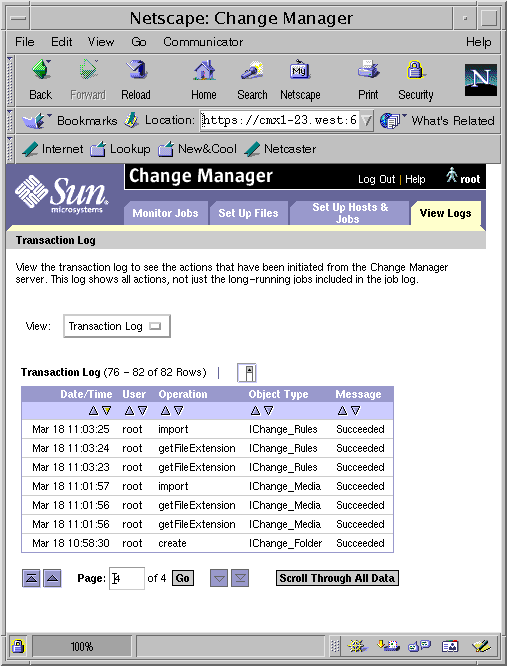The image size is (507, 666).
Task: Go back with the Back toolbar icon
Action: coord(41,71)
